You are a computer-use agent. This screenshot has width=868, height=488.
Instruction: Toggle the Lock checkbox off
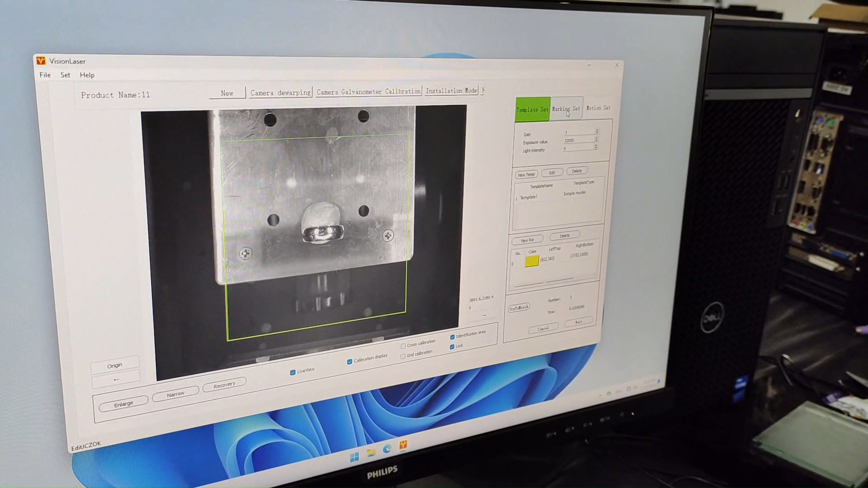(452, 347)
